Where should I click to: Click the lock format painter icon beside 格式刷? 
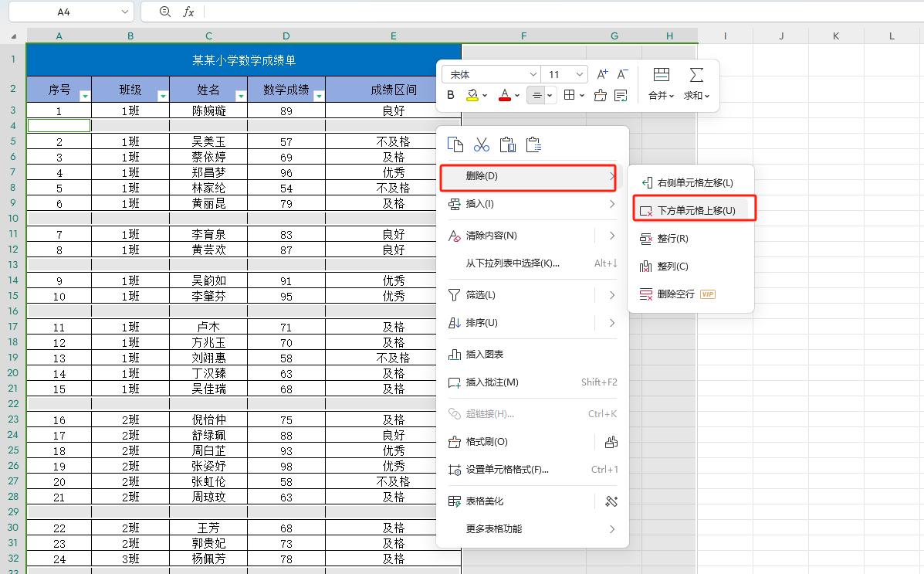point(611,442)
